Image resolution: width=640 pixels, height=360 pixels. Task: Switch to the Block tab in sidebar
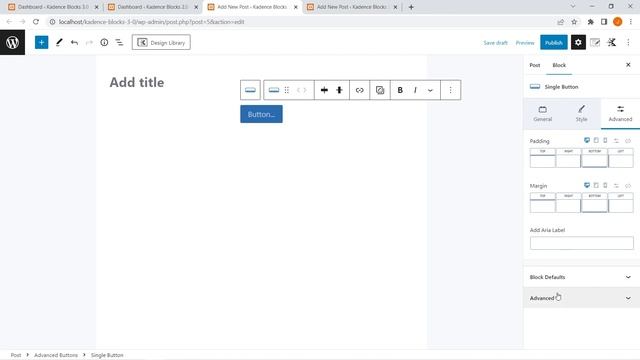point(559,65)
